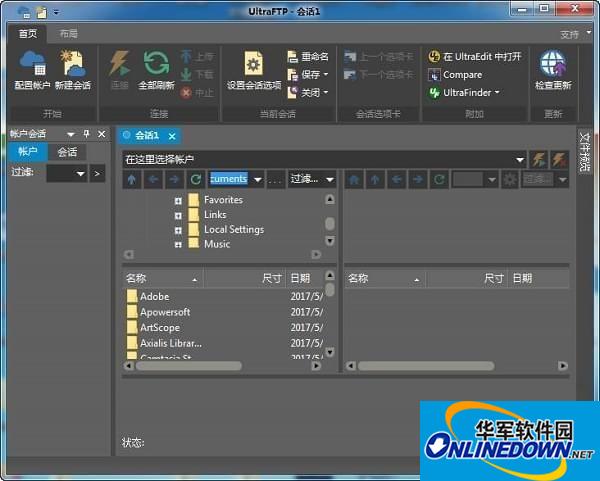
Task: Open the 在这里选择帐户 account dropdown
Action: 520,159
